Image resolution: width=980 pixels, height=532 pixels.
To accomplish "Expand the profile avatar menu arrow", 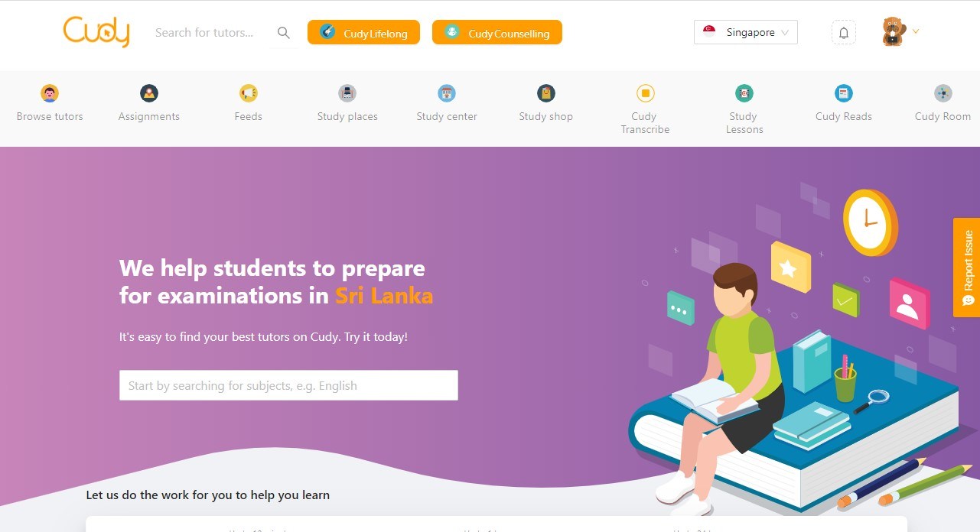I will [x=916, y=31].
